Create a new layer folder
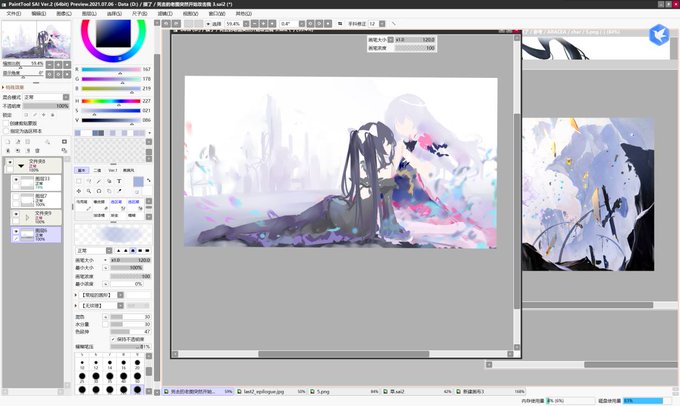Viewport: 680px width, 406px height. pyautogui.click(x=28, y=142)
